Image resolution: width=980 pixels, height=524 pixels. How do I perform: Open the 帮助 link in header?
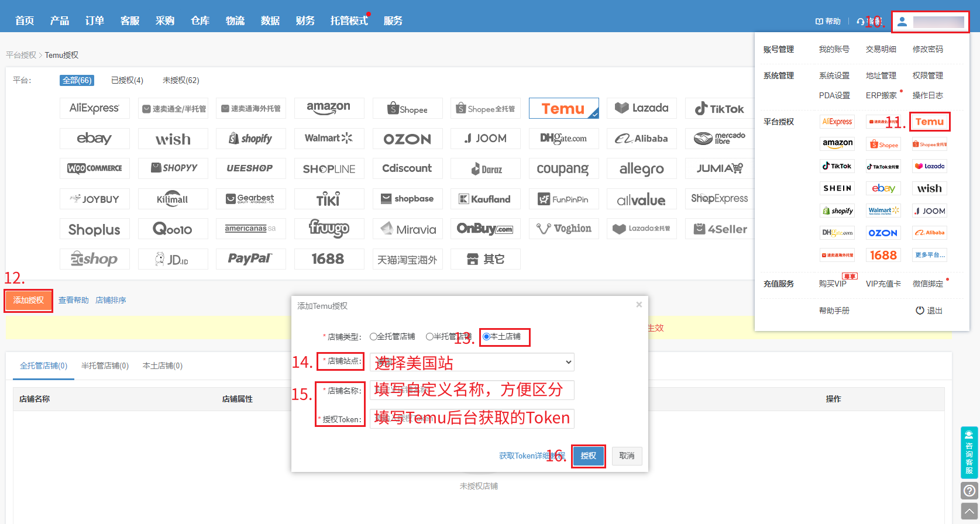[828, 21]
